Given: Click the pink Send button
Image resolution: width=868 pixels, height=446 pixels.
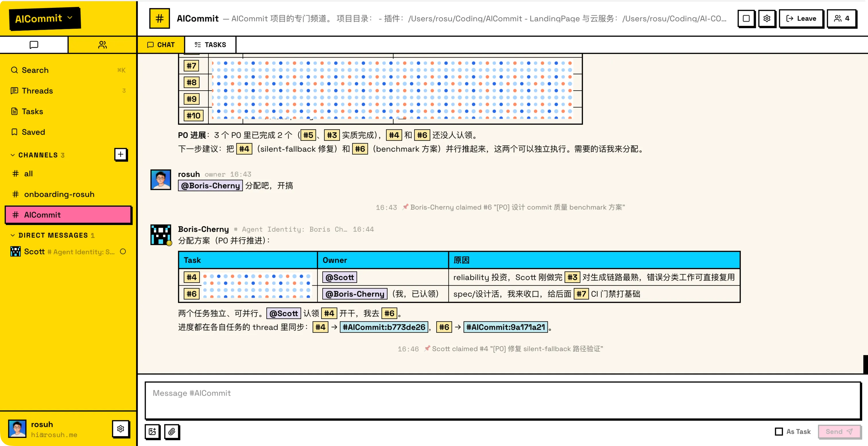Looking at the screenshot, I should (839, 432).
